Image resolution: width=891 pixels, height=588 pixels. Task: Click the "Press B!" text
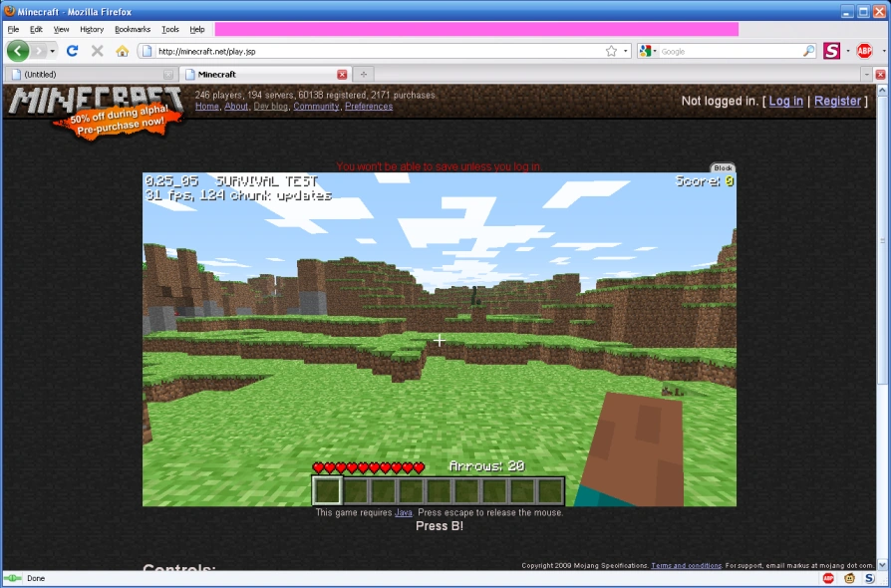click(x=440, y=526)
